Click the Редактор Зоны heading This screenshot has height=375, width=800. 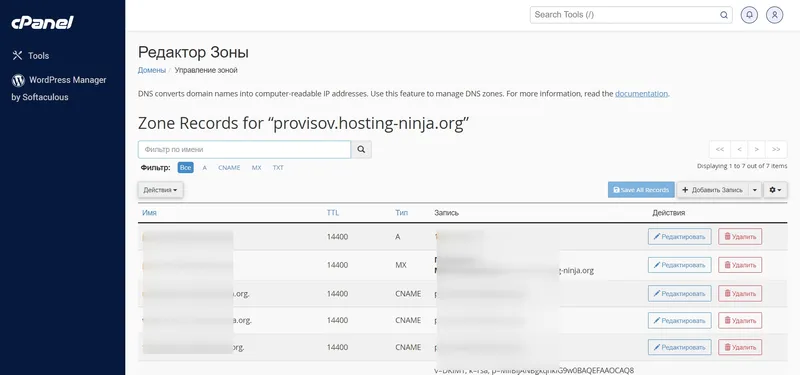[193, 52]
